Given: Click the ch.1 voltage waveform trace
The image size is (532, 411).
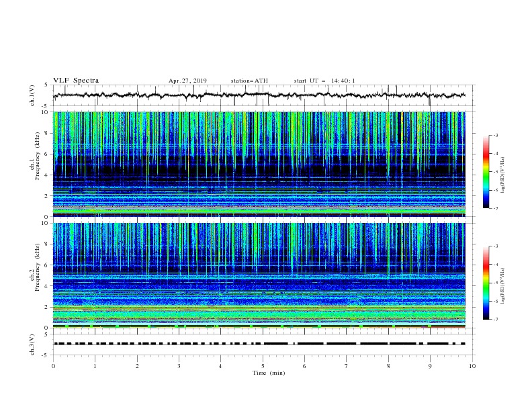Looking at the screenshot, I should 259,95.
